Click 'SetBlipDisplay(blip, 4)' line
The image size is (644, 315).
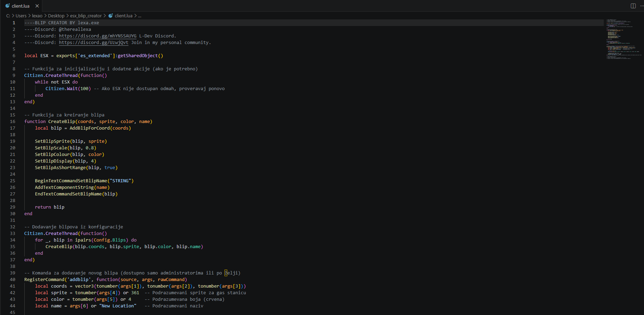point(66,161)
